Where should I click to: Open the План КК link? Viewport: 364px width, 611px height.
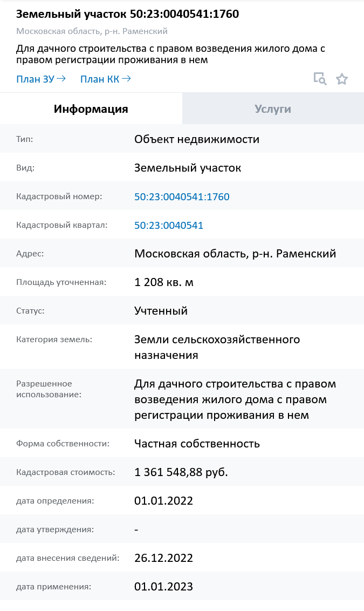pos(100,79)
